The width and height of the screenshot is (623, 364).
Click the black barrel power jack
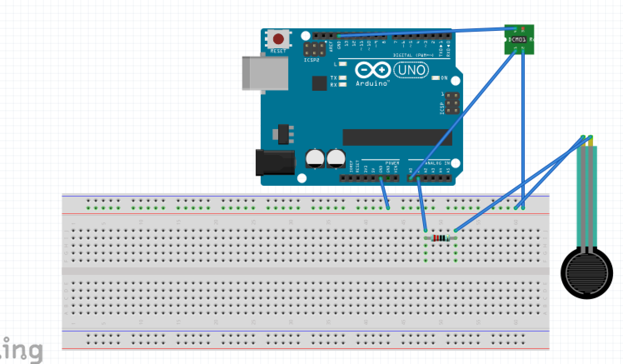click(275, 162)
